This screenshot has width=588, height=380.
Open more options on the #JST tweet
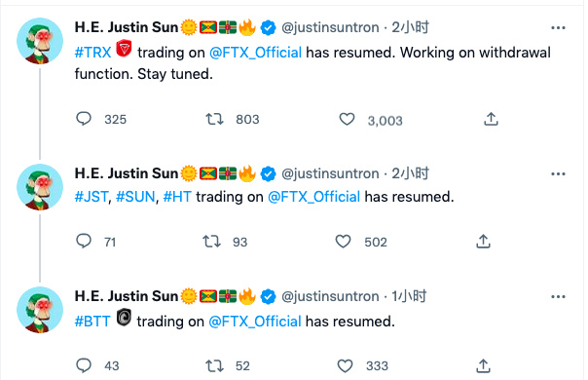[x=558, y=173]
